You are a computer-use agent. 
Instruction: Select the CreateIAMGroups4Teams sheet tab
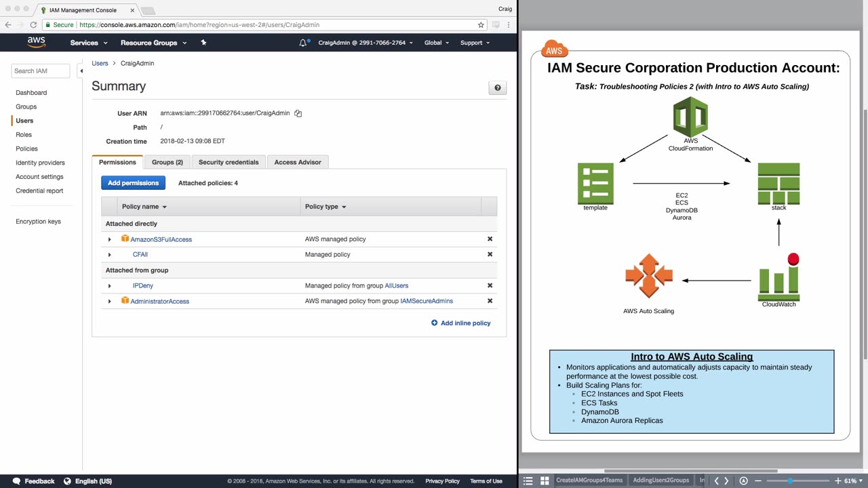click(589, 481)
